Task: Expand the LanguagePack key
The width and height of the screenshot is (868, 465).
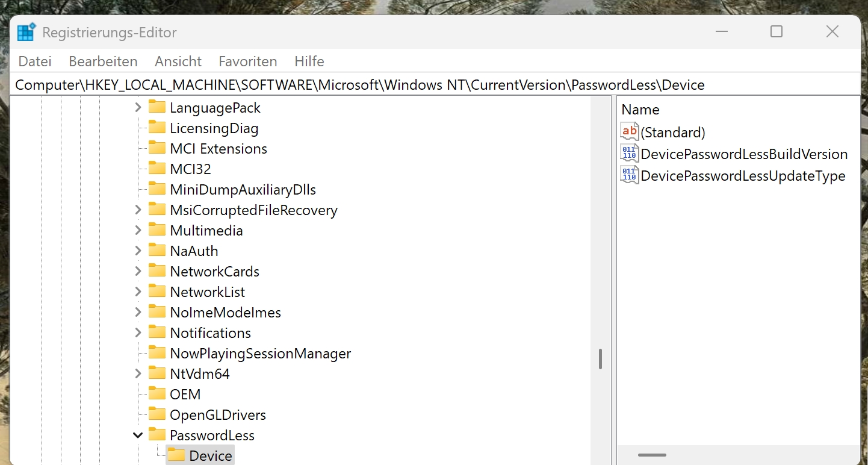Action: point(138,108)
